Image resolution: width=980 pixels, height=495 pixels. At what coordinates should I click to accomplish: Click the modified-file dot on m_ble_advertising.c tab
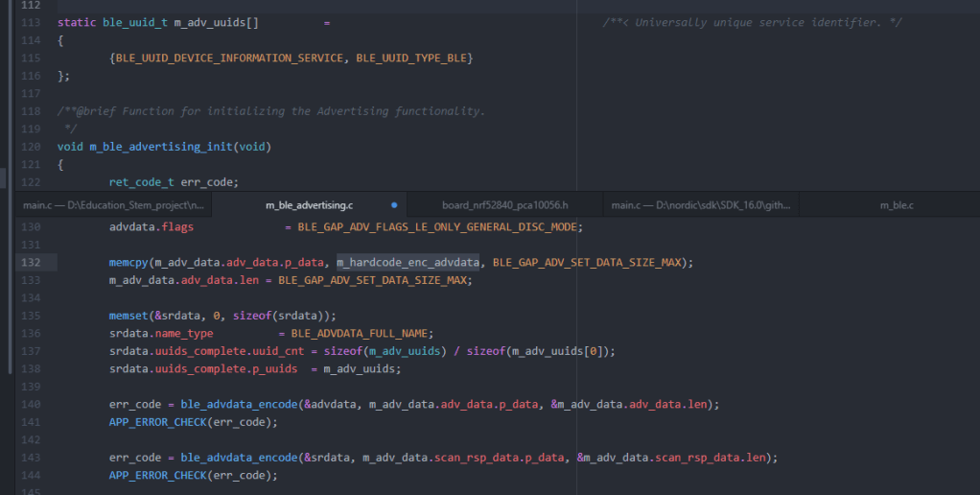coord(394,205)
